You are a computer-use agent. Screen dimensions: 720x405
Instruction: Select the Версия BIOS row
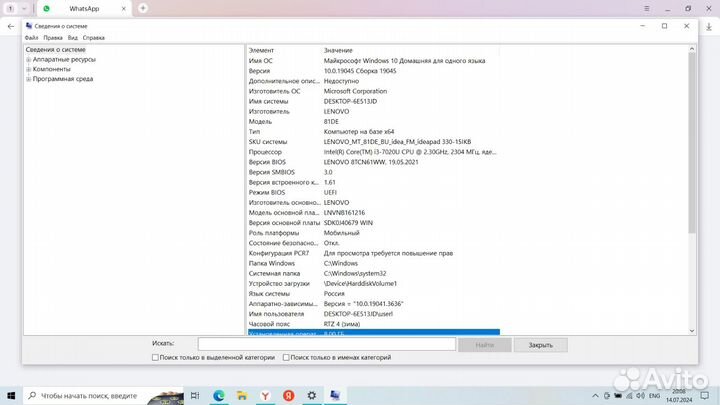tap(373, 162)
